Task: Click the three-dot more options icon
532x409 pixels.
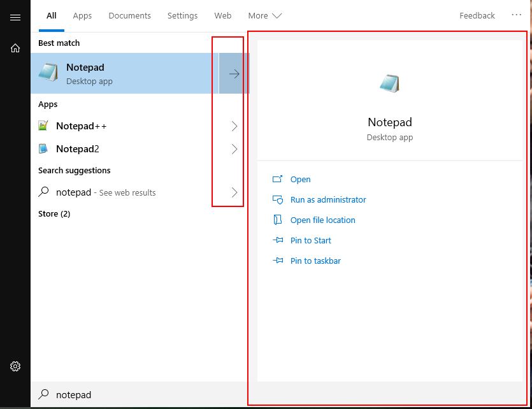Action: coord(516,15)
